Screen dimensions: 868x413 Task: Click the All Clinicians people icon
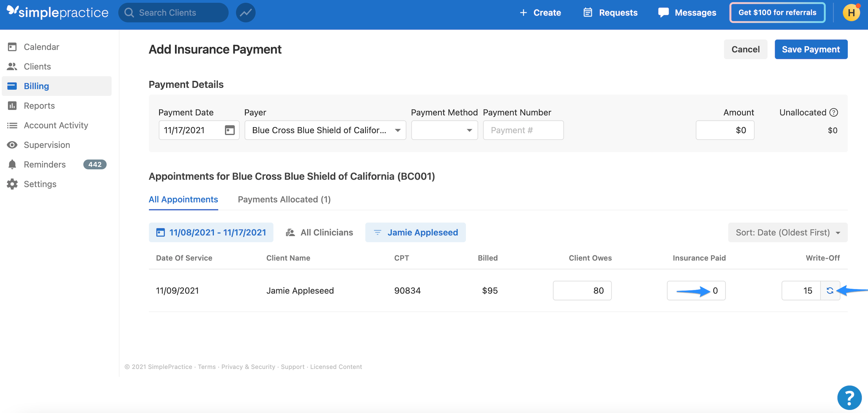pos(290,232)
